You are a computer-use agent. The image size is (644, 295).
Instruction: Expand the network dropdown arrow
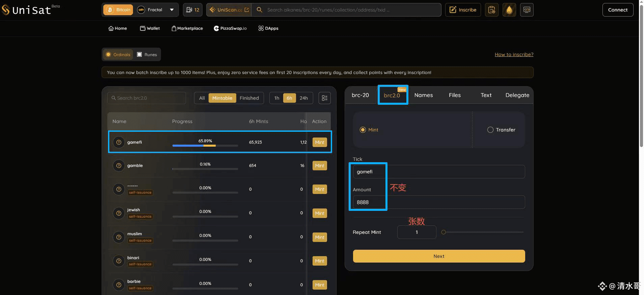point(172,10)
